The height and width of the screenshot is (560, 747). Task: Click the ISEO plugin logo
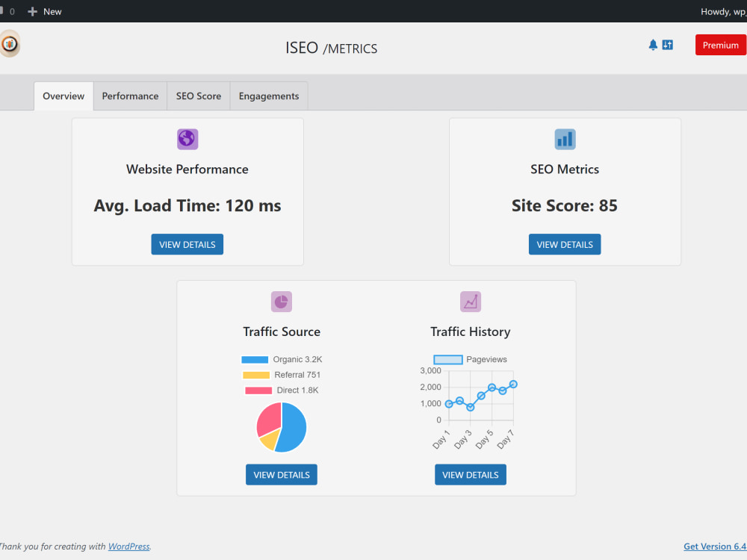coord(10,44)
